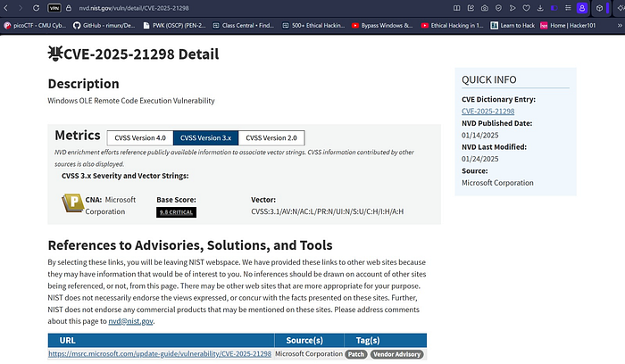Open the PWK (OSCP) bookmark
Viewport: 625px width, 364px height.
[174, 26]
